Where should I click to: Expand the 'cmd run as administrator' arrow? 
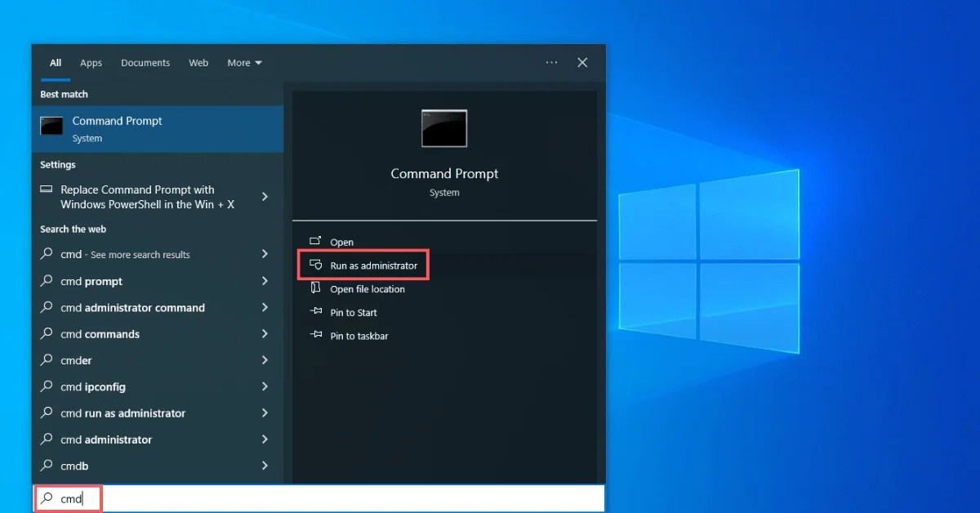tap(265, 413)
